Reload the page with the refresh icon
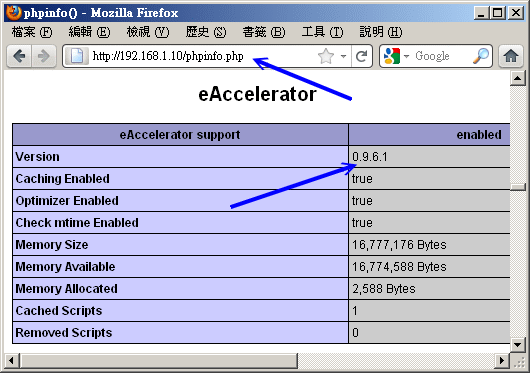 [x=362, y=56]
